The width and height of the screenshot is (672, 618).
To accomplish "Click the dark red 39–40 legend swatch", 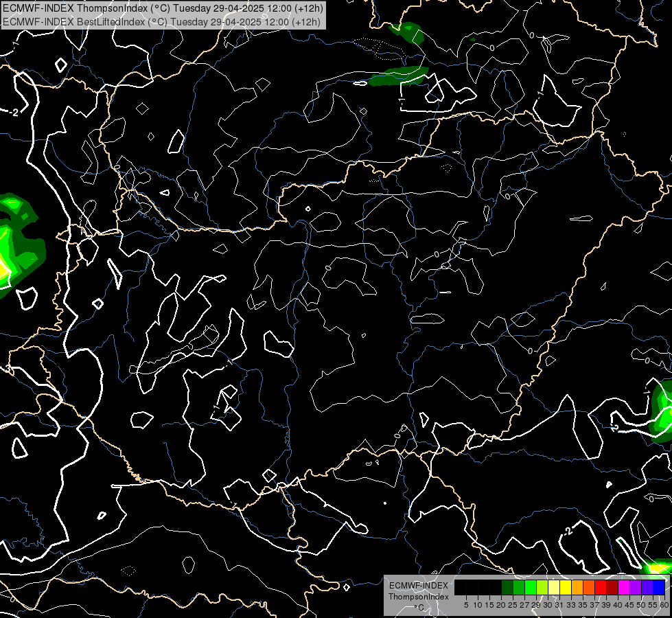I will coord(612,587).
